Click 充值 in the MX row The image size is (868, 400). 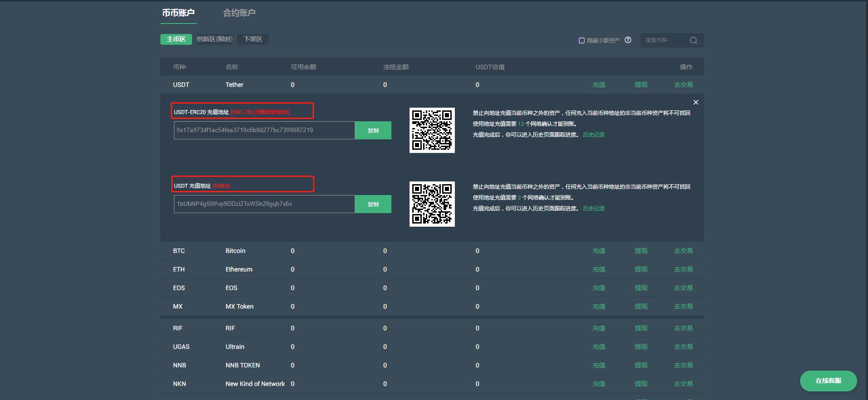[599, 306]
